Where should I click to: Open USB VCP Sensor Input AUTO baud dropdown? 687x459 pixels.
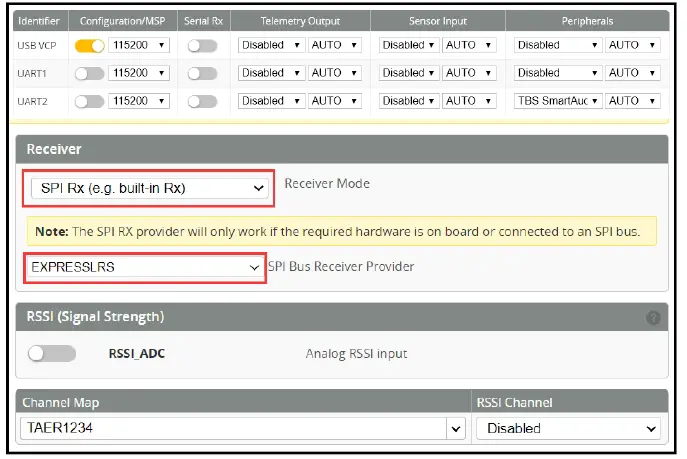tap(469, 45)
